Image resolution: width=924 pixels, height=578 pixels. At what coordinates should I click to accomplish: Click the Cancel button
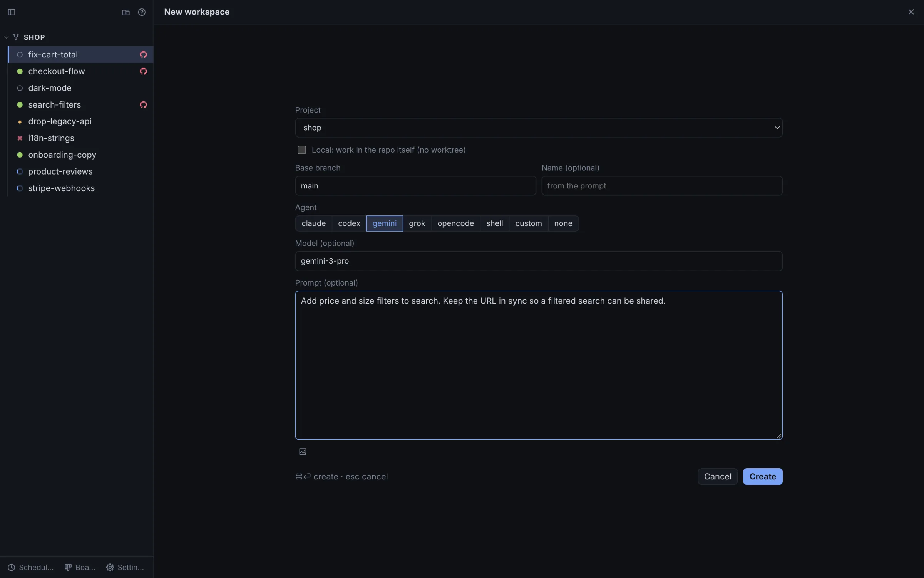click(718, 477)
